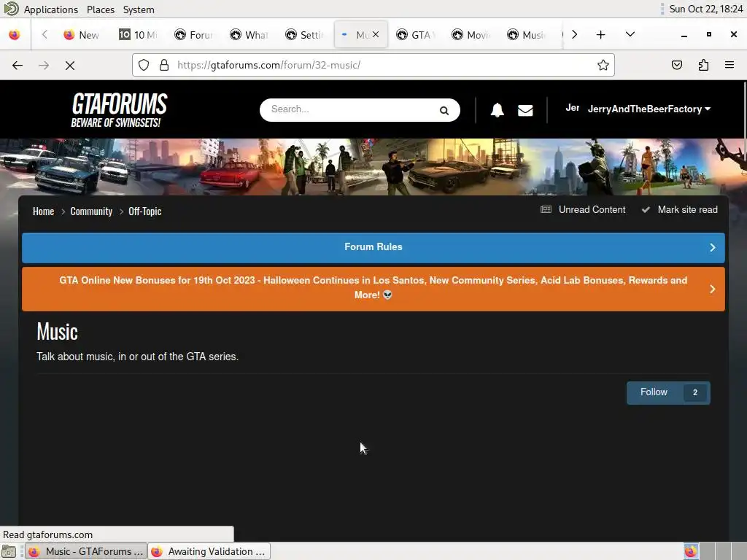Open list all tabs dropdown arrow
The width and height of the screenshot is (747, 560).
click(x=630, y=34)
